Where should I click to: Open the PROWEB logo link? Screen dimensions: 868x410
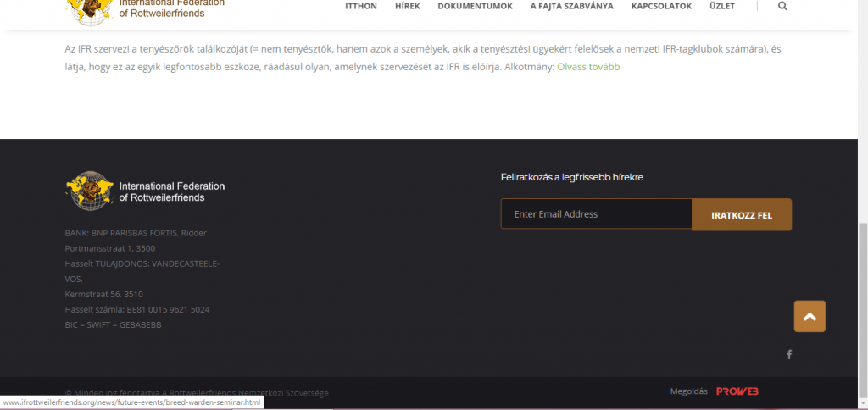tap(737, 391)
